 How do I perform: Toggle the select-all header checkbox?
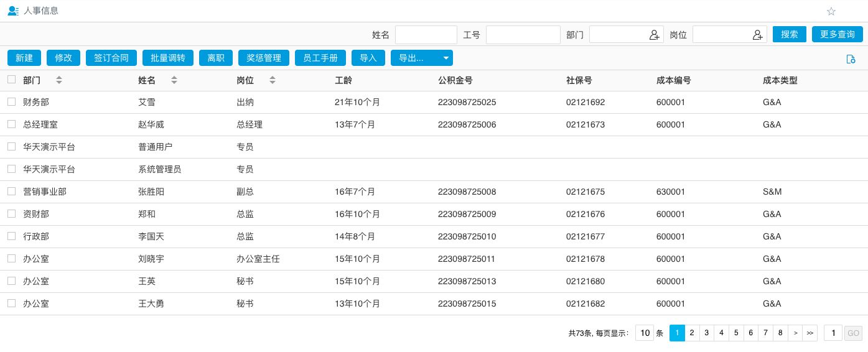11,80
